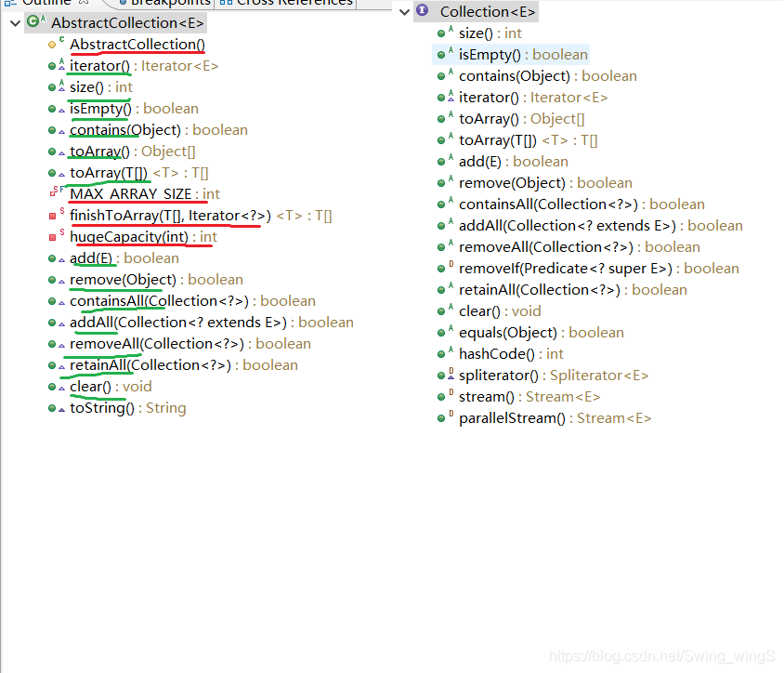This screenshot has height=673, width=784.
Task: Select remove(Object) in AbstractCollection outline
Action: pos(156,280)
